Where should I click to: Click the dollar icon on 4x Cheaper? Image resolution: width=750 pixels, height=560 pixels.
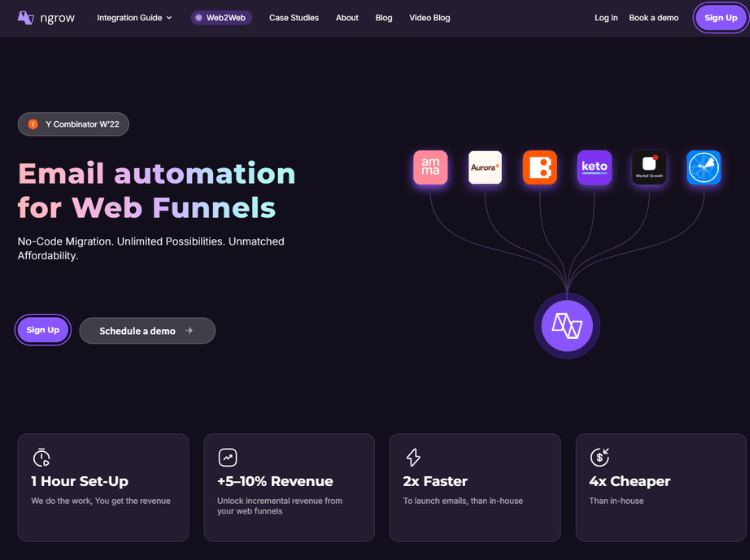coord(599,457)
